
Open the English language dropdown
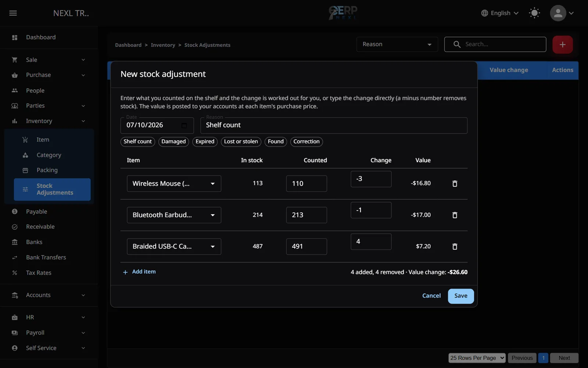click(x=500, y=13)
